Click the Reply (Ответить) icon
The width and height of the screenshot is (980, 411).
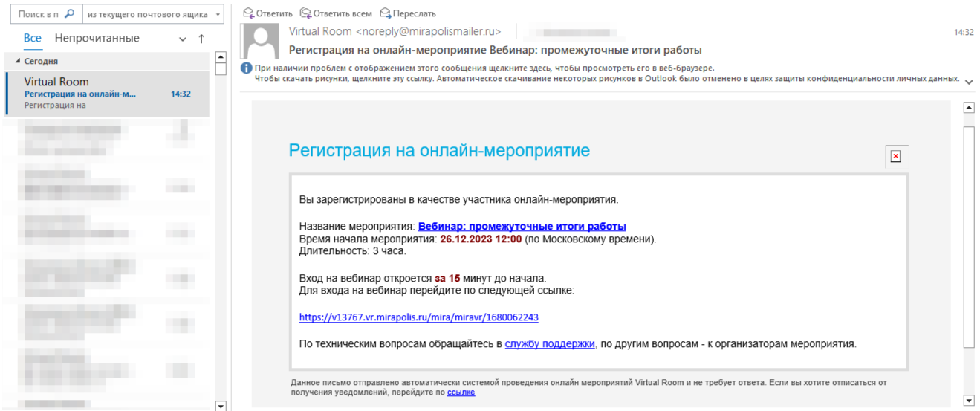249,13
